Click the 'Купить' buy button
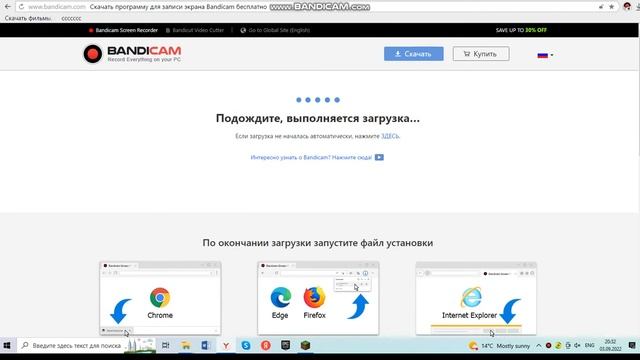 (481, 54)
